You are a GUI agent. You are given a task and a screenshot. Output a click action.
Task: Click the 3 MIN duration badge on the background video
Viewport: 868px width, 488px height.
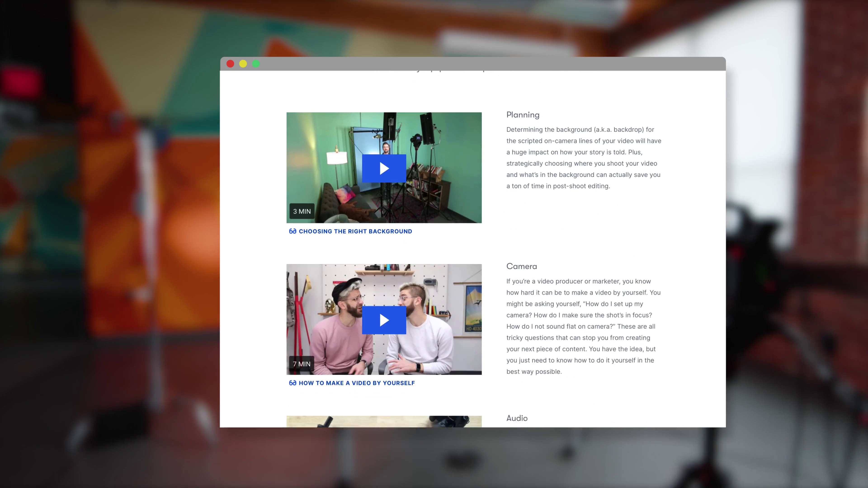tap(302, 211)
